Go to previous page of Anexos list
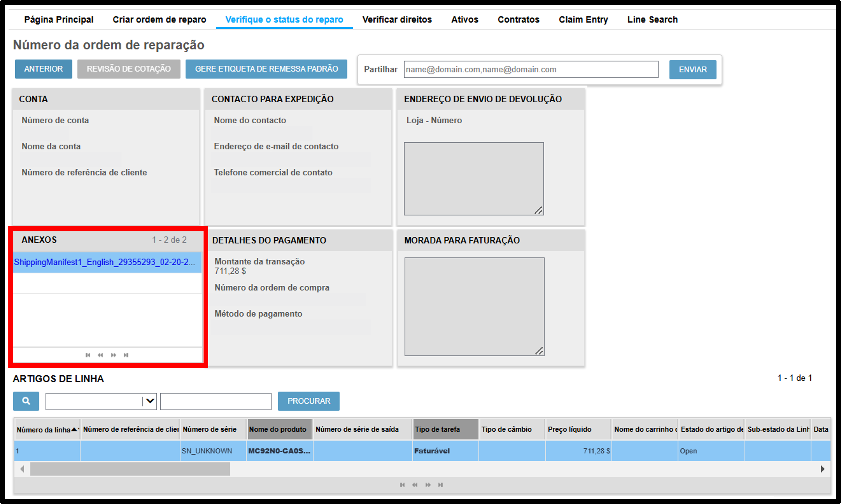 tap(100, 355)
